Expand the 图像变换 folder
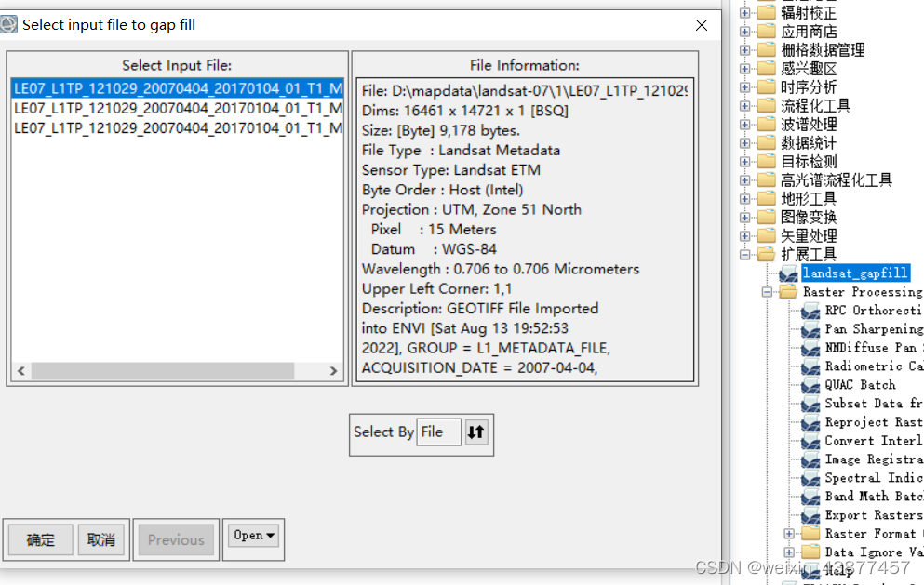This screenshot has width=924, height=585. (744, 218)
